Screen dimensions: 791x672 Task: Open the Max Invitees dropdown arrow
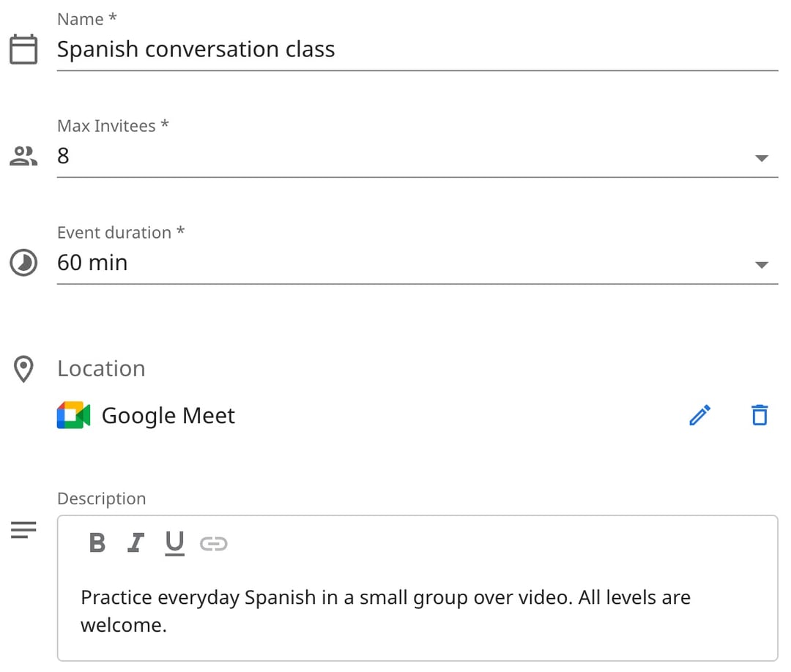pos(761,158)
